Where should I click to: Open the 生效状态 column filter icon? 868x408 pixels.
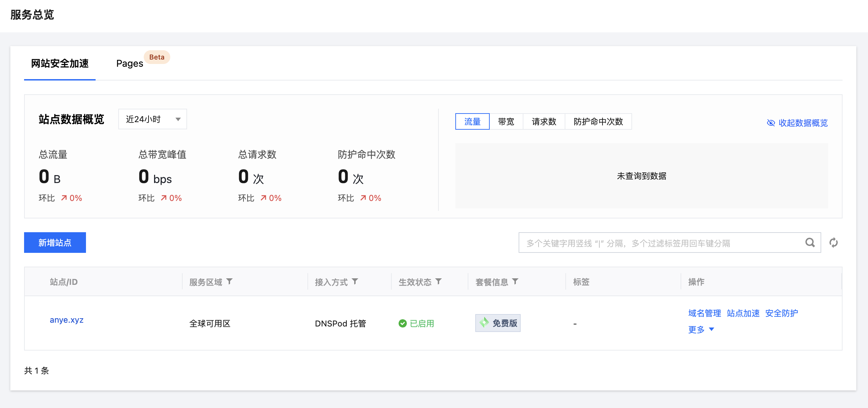point(438,281)
